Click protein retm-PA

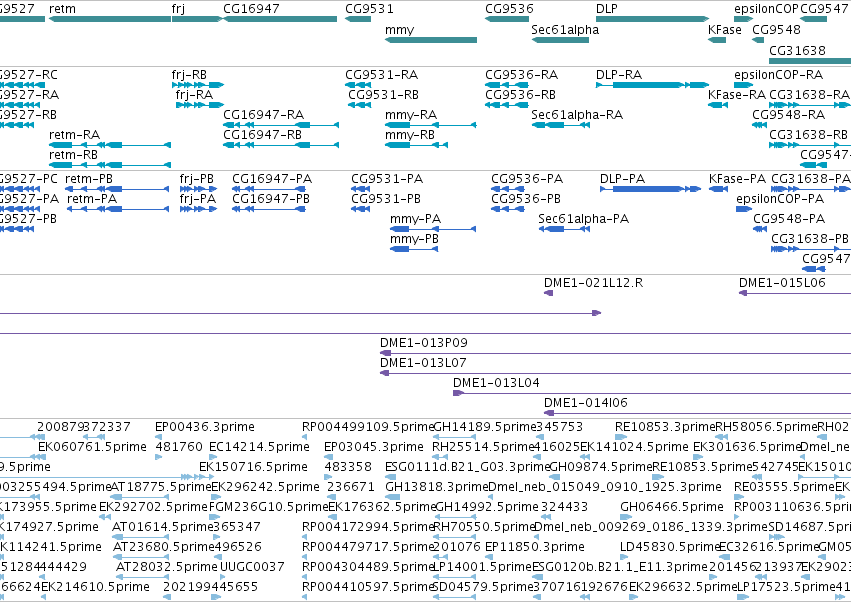coord(118,209)
